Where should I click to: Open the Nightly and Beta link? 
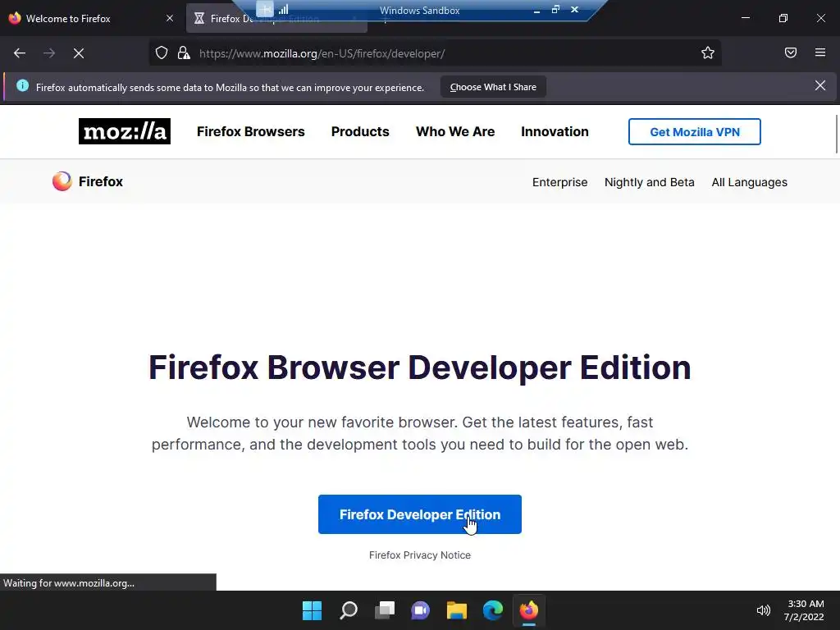(650, 182)
